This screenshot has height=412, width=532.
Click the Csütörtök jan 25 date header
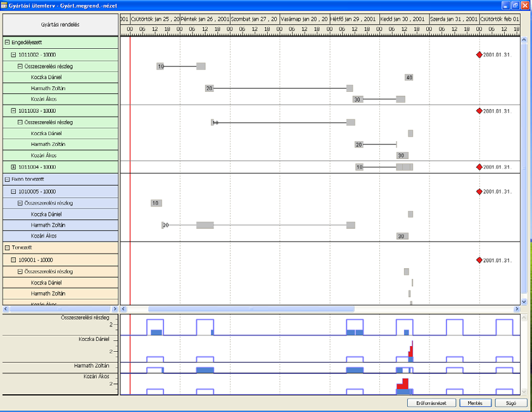[x=155, y=19]
